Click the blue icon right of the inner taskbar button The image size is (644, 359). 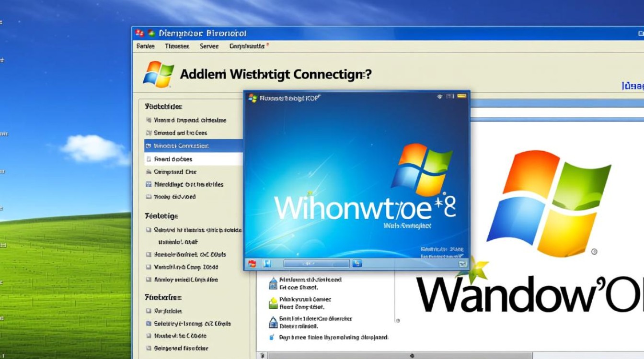point(356,263)
